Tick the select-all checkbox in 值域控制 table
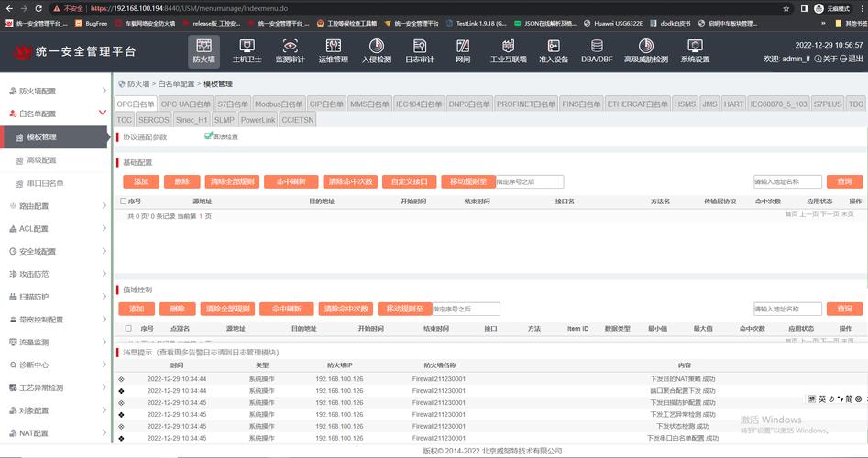 (x=128, y=328)
